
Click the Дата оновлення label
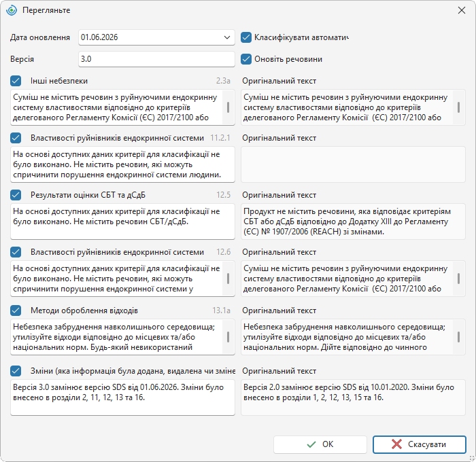(x=40, y=37)
